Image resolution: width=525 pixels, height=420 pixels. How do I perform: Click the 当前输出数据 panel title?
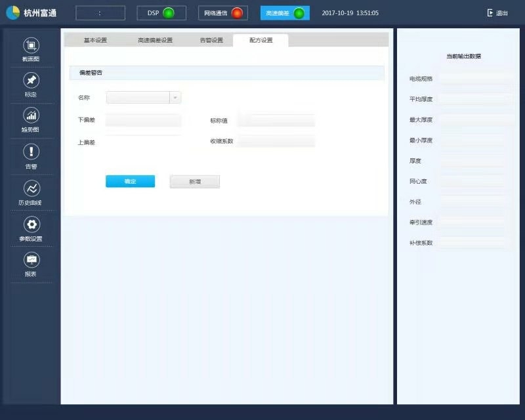pos(464,56)
